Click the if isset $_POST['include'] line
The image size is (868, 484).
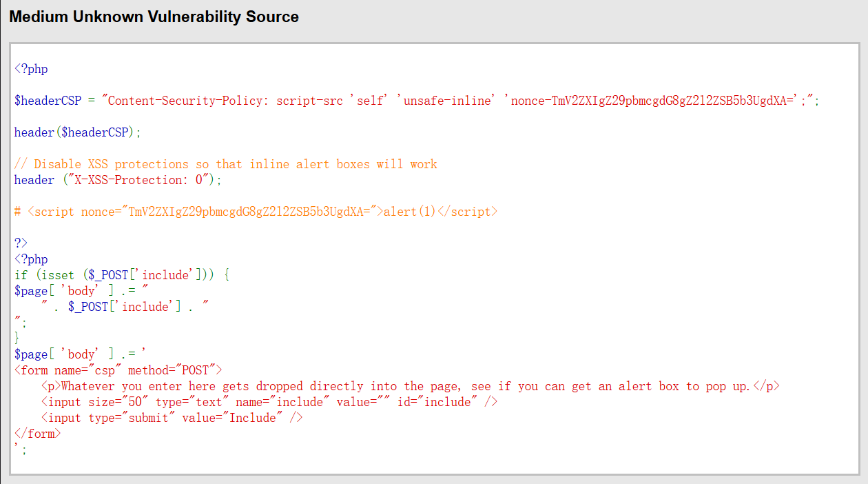(x=121, y=275)
